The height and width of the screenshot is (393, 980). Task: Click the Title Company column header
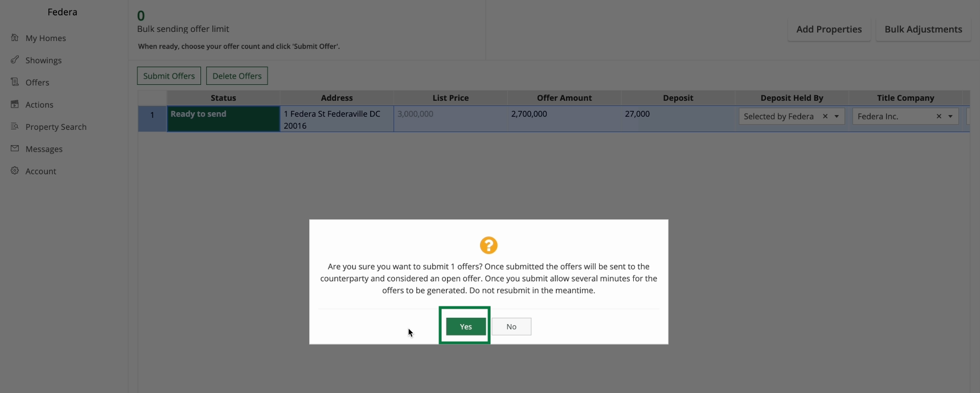(x=905, y=98)
